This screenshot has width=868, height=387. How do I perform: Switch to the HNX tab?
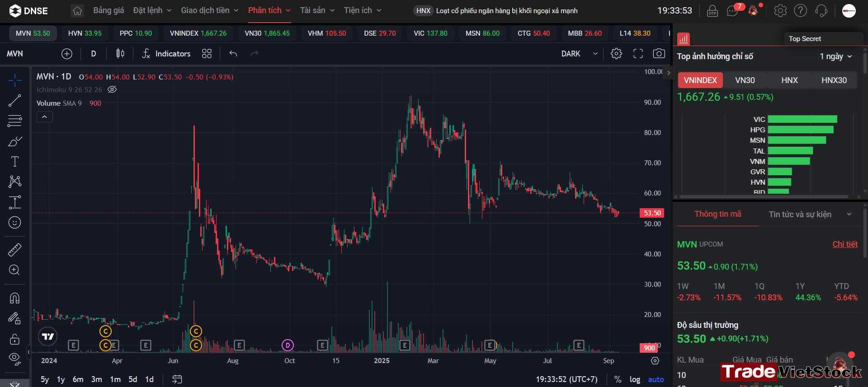tap(789, 80)
